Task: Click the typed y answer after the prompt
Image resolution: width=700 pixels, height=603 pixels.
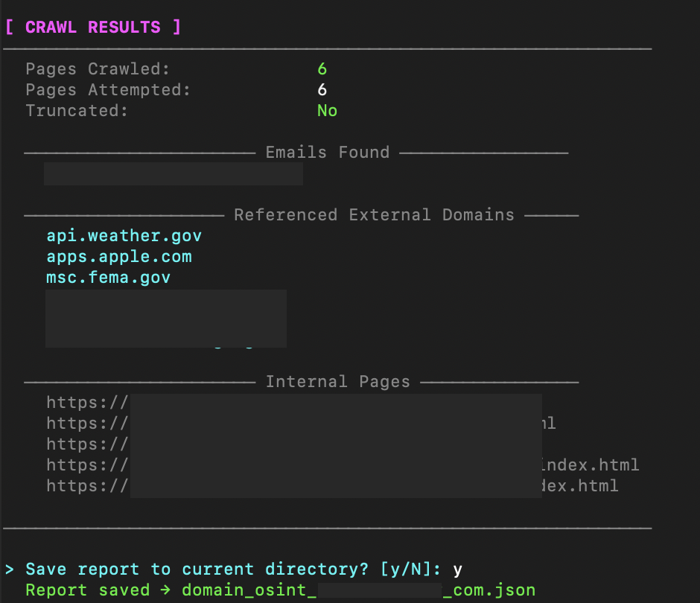Action: [457, 569]
